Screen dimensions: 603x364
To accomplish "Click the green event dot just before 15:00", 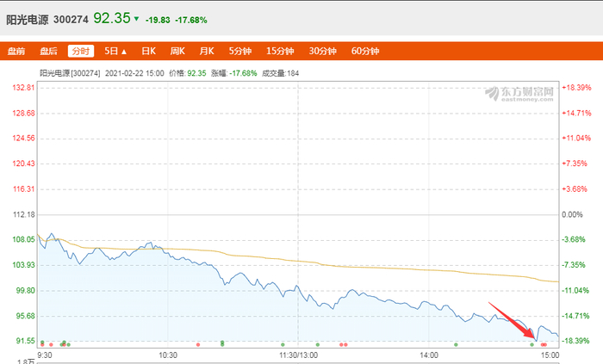I will tap(532, 344).
